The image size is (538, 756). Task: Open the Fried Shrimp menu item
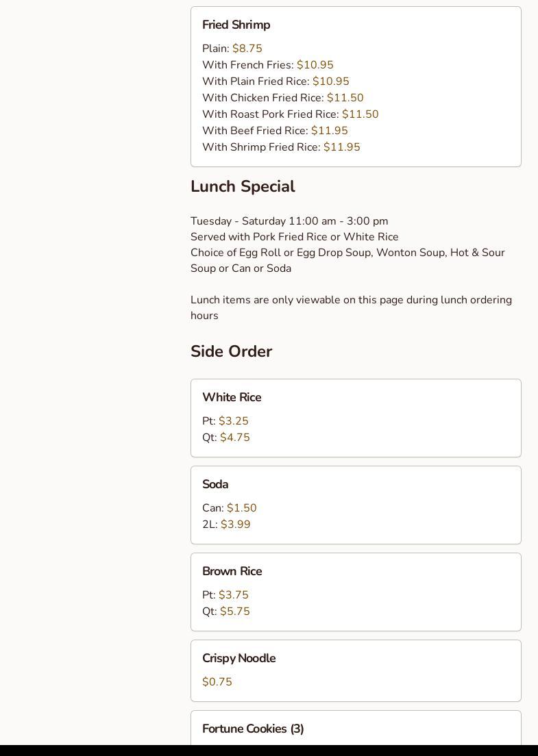236,25
